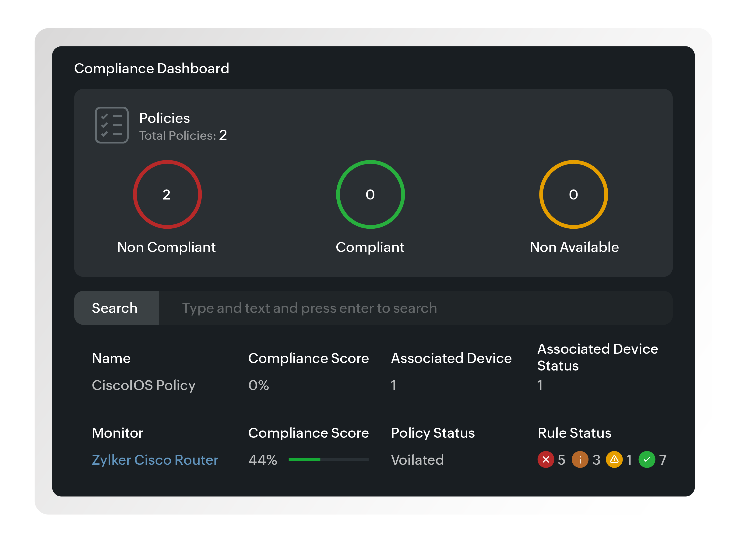The height and width of the screenshot is (560, 747).
Task: Select the yellow warning rule status icon
Action: click(x=615, y=460)
